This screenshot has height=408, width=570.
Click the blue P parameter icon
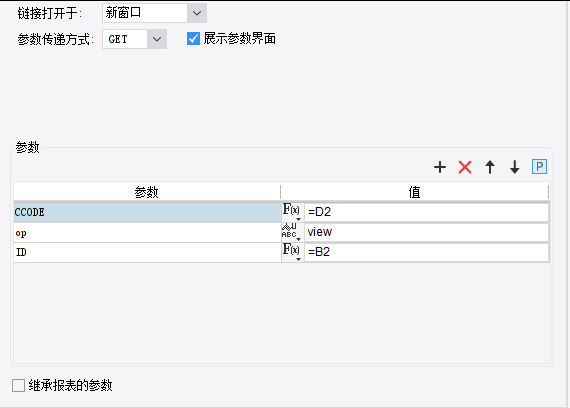tap(539, 167)
